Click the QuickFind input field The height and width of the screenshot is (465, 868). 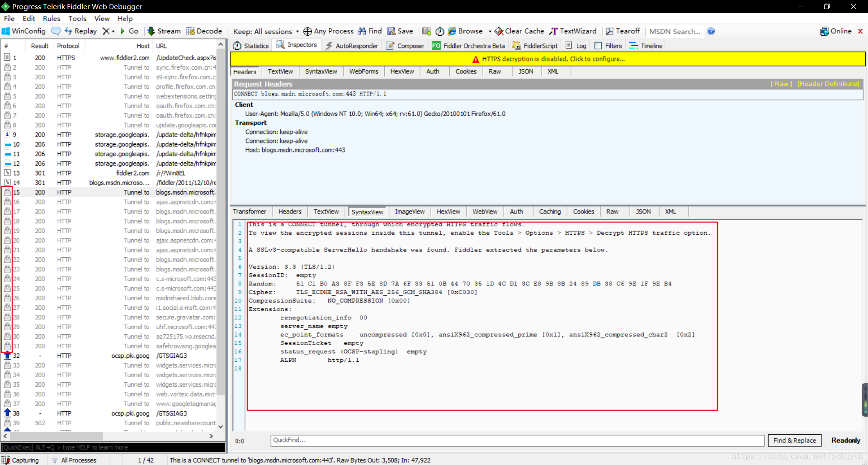517,440
